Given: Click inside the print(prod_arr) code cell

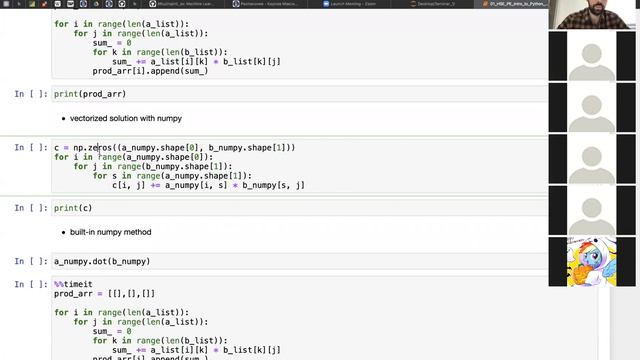Looking at the screenshot, I should [x=299, y=94].
